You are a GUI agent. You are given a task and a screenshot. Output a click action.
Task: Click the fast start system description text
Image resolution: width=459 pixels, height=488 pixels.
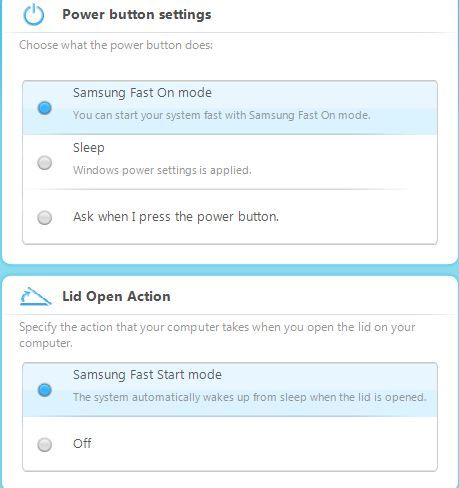coord(222,115)
